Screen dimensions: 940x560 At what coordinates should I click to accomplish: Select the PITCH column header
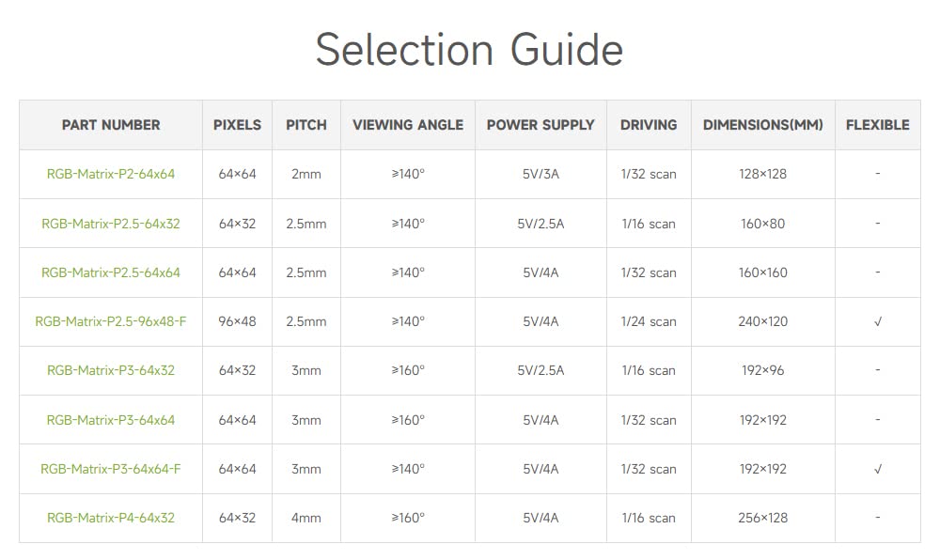pyautogui.click(x=306, y=125)
